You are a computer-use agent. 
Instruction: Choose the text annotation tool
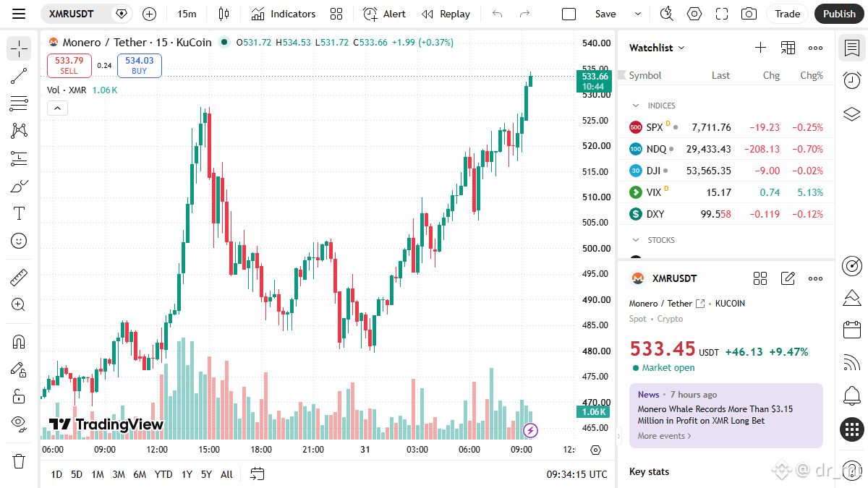(x=20, y=213)
